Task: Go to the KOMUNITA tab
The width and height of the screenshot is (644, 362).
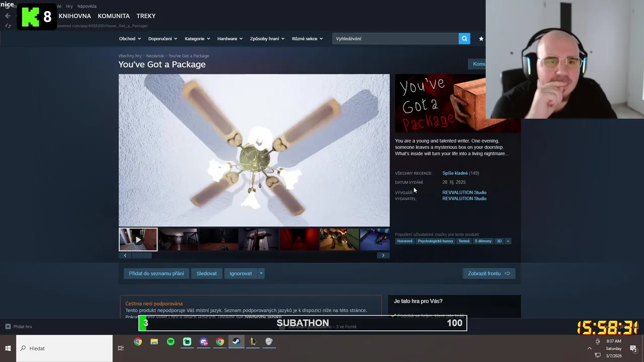Action: 114,16
